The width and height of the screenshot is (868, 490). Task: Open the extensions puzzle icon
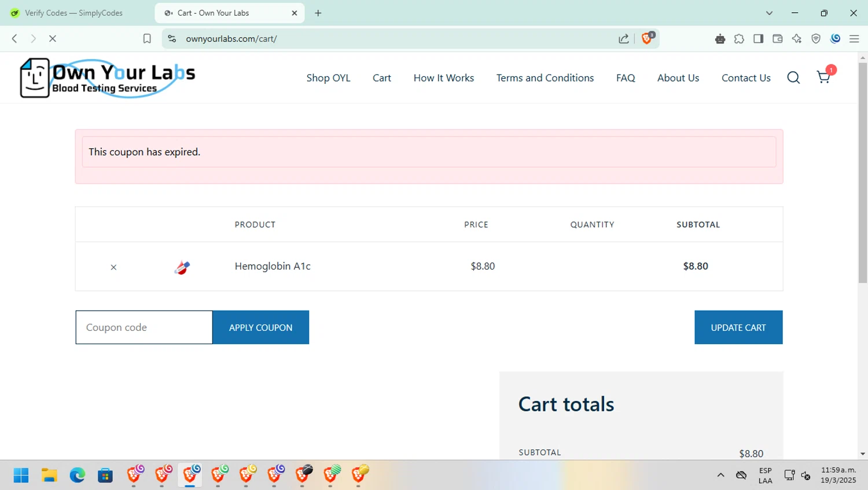tap(739, 39)
